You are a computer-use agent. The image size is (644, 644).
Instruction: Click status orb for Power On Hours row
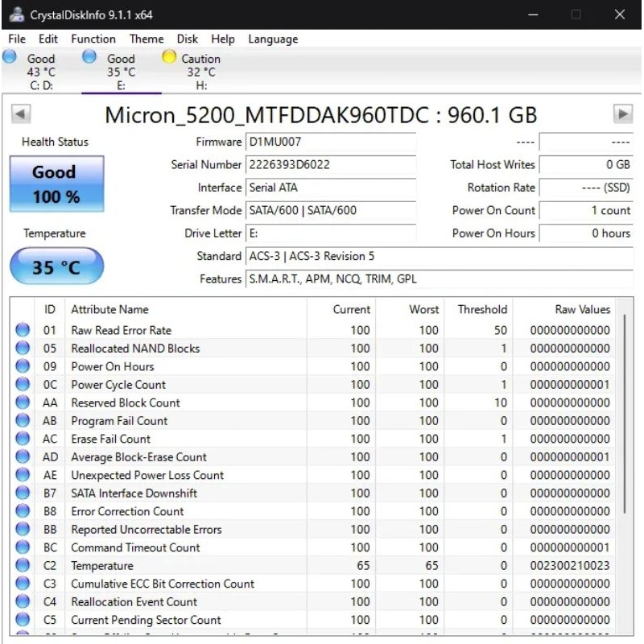[x=23, y=366]
